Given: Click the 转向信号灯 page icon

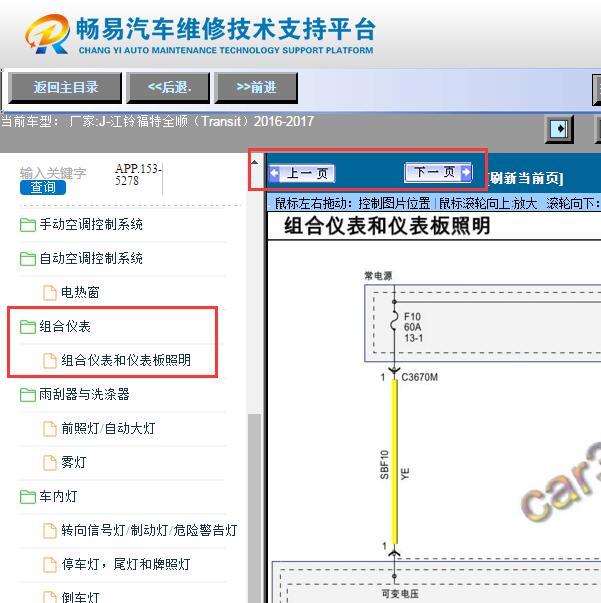Looking at the screenshot, I should click(x=50, y=531).
